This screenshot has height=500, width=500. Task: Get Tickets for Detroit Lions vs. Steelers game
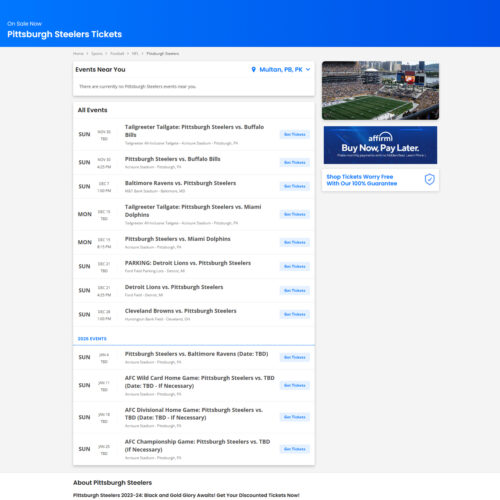[295, 290]
